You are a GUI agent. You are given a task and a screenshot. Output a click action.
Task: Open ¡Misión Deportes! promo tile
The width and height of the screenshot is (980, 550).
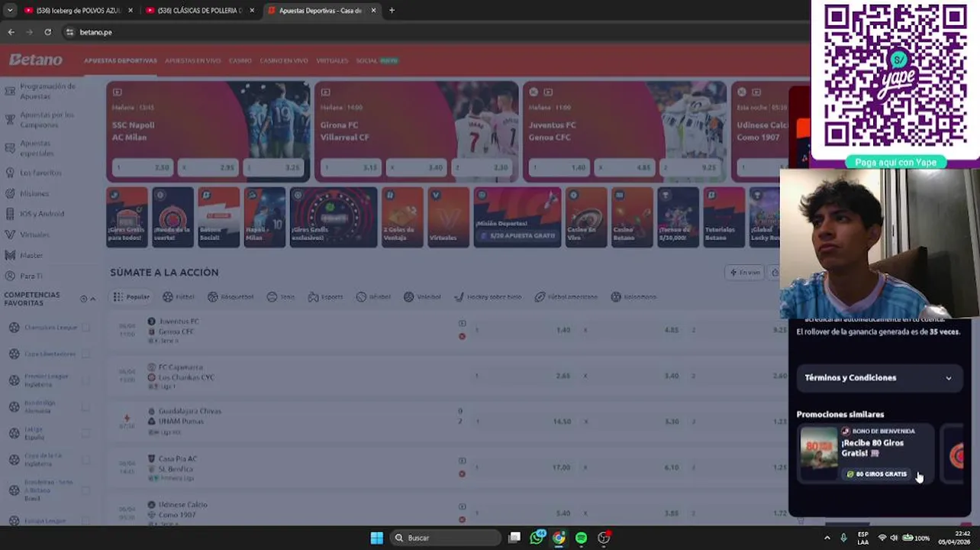pyautogui.click(x=517, y=217)
